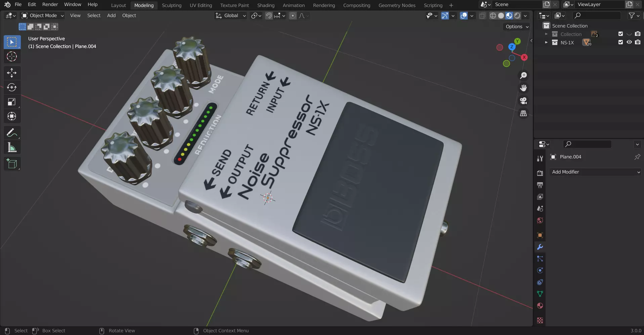This screenshot has height=335, width=644.
Task: Select the Select Box tool
Action: point(12,42)
